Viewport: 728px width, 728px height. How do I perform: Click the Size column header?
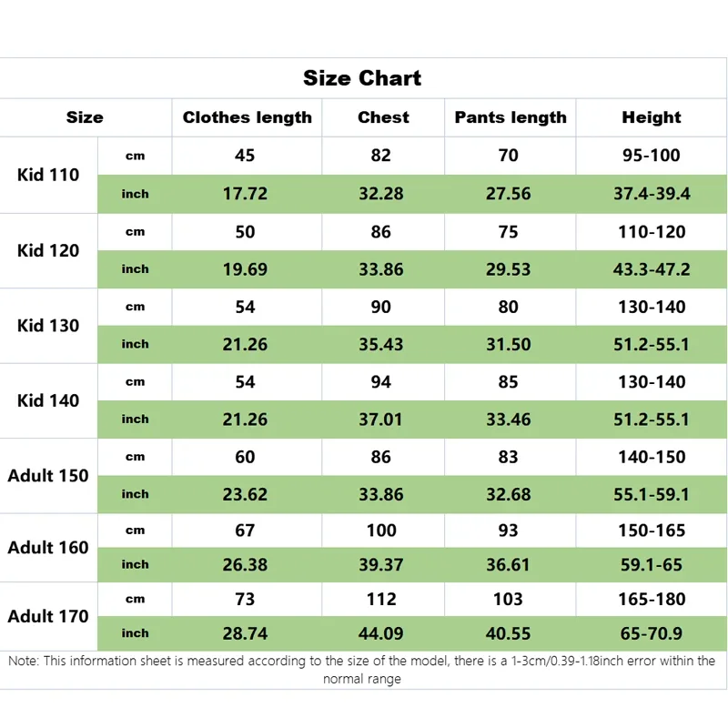[x=85, y=117]
